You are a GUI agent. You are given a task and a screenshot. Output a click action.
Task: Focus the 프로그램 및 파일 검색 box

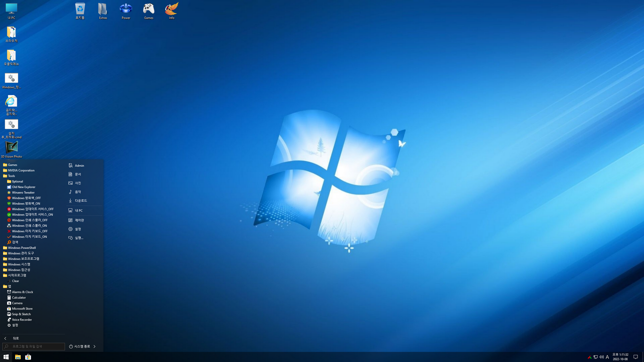33,347
